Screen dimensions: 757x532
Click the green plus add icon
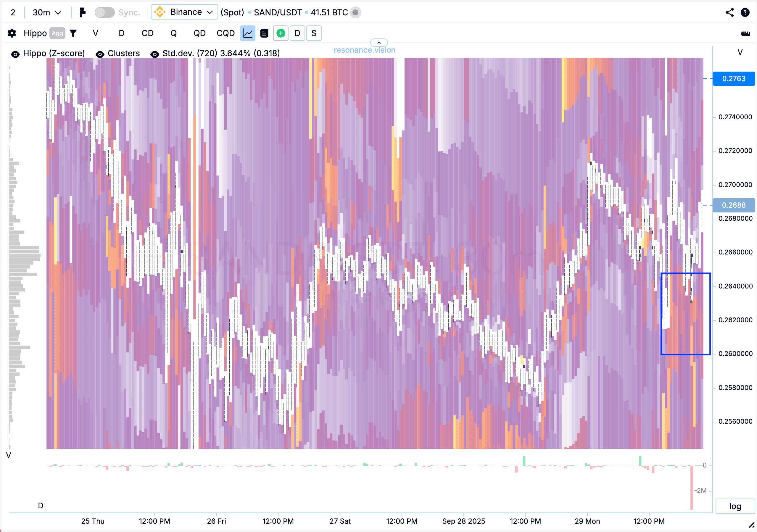(281, 33)
